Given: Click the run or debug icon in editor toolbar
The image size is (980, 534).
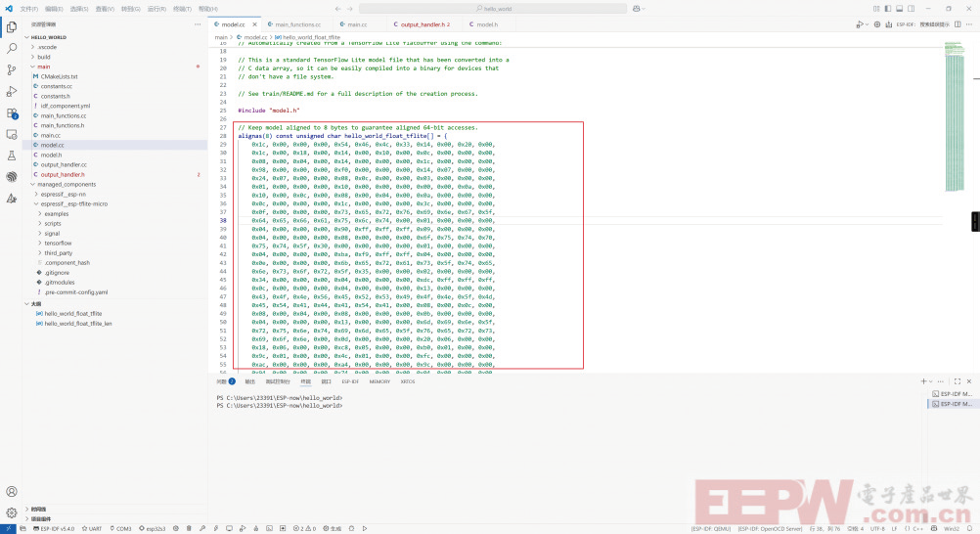Looking at the screenshot, I should tap(860, 24).
